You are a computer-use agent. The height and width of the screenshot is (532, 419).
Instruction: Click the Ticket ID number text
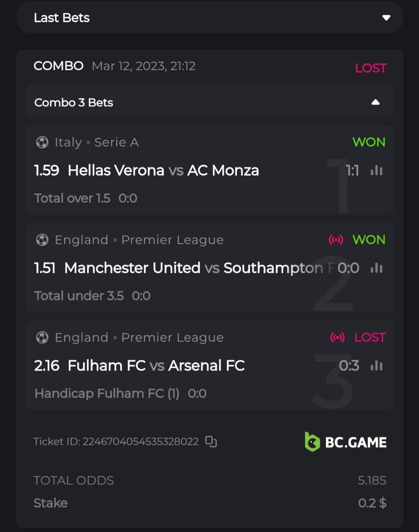[140, 442]
